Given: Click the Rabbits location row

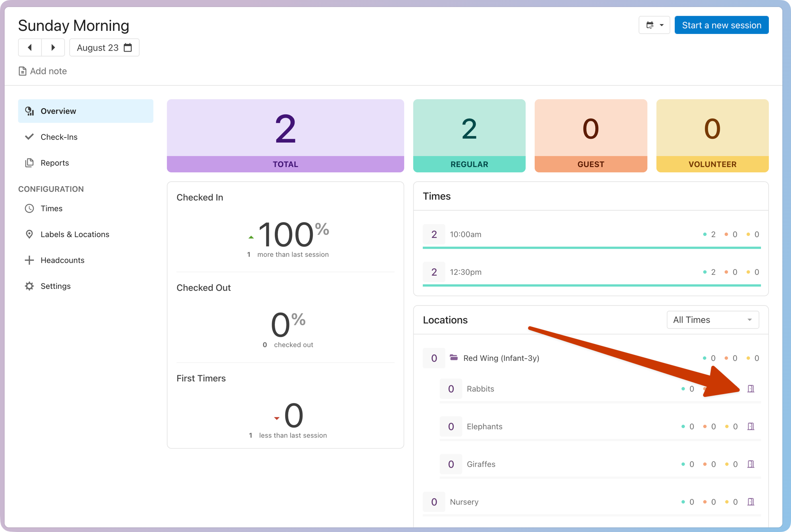Looking at the screenshot, I should click(600, 390).
